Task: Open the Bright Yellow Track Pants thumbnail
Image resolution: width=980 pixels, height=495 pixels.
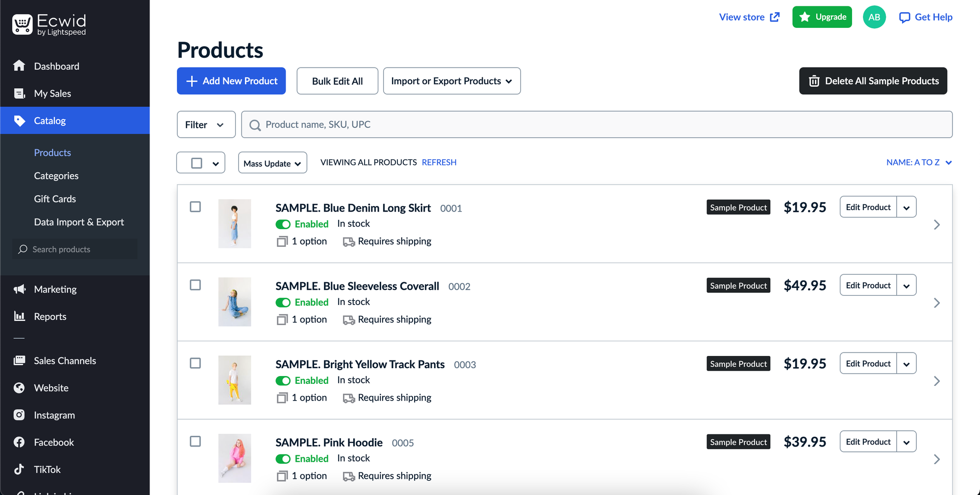Action: point(235,380)
